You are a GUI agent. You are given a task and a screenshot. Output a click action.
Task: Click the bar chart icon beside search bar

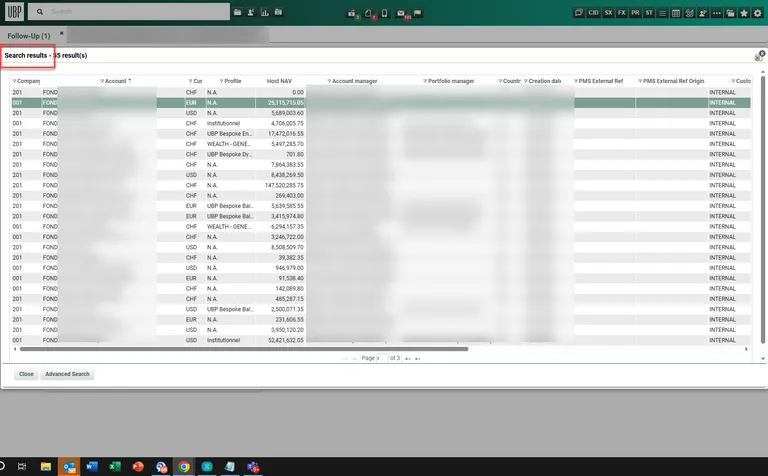pyautogui.click(x=264, y=13)
